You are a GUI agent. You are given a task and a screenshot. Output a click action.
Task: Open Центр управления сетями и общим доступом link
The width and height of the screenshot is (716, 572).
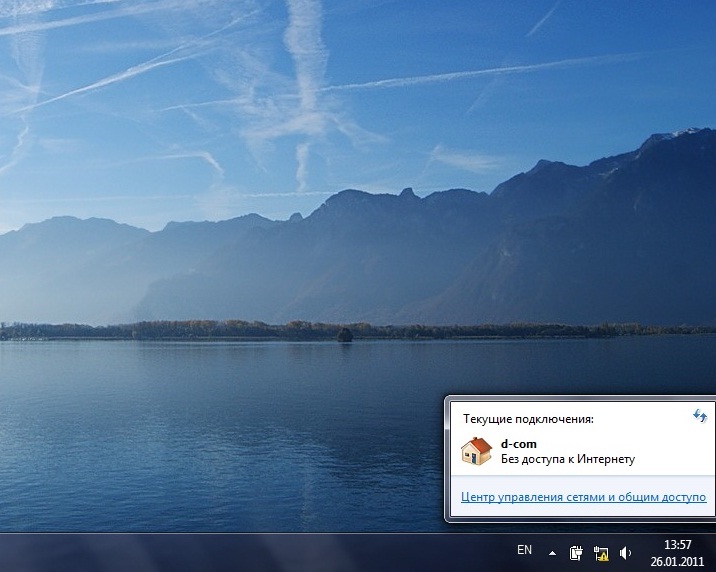584,497
